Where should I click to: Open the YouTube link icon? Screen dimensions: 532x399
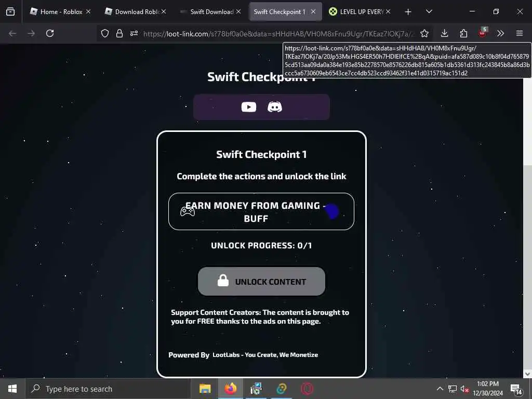click(x=249, y=107)
